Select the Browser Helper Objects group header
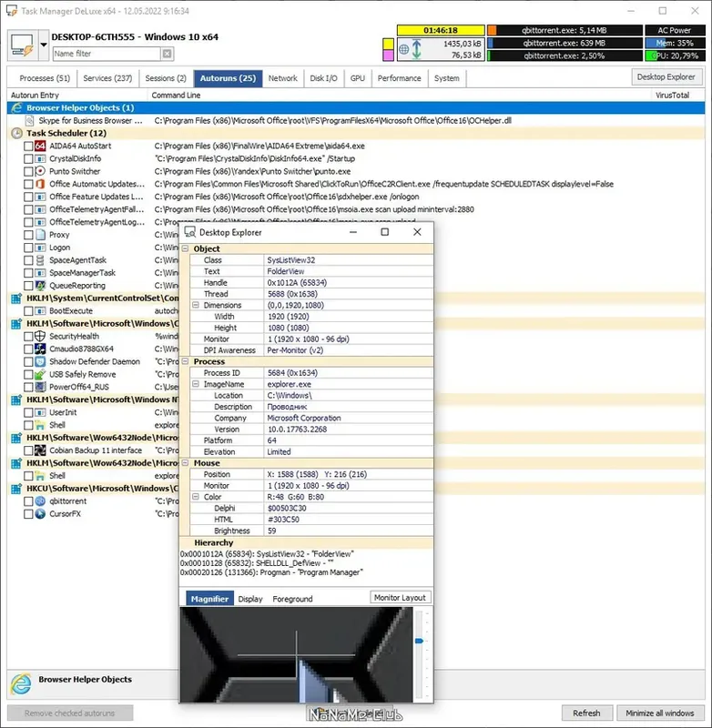 pyautogui.click(x=356, y=107)
